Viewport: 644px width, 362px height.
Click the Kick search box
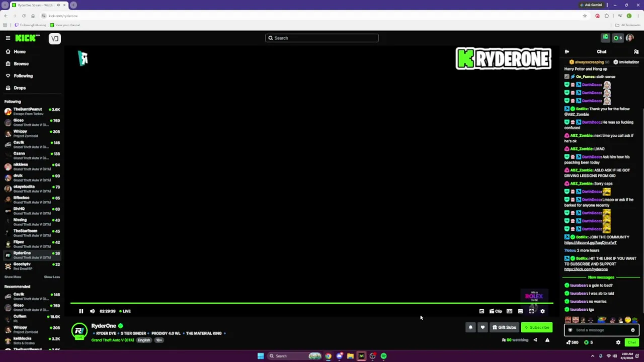click(x=322, y=38)
